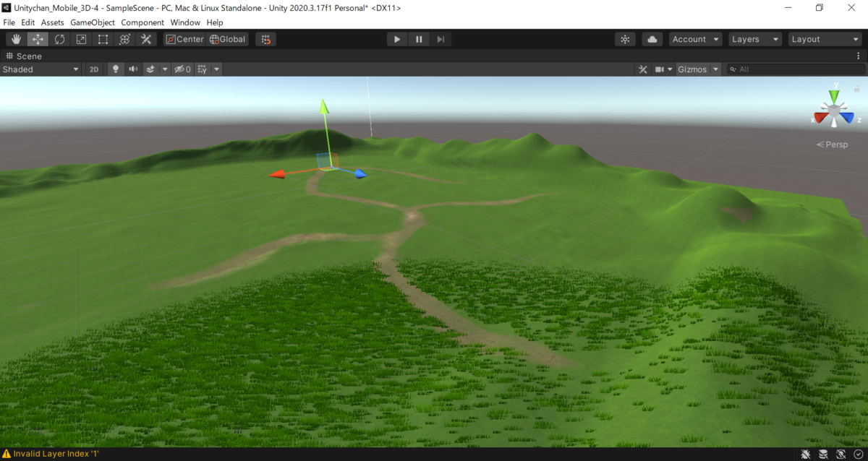The image size is (868, 461).
Task: Click the blue Z arrow of move handle
Action: pos(360,173)
